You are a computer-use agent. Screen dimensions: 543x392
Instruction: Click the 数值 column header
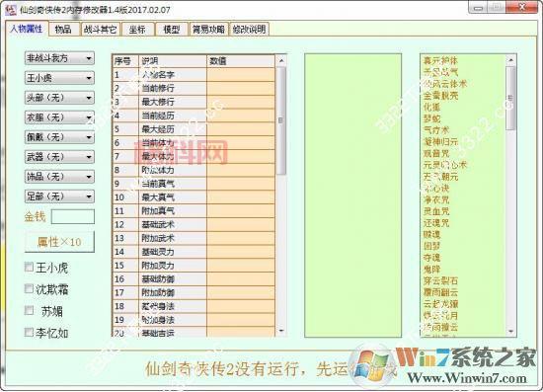pos(241,61)
